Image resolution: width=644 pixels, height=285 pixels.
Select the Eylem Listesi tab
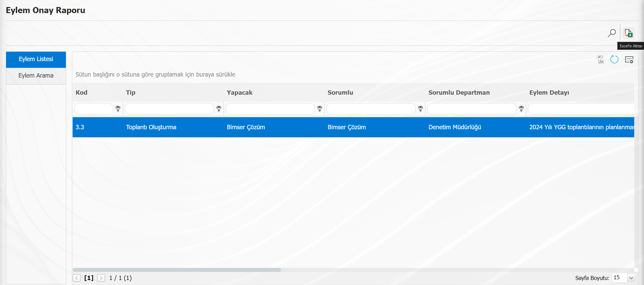(x=36, y=59)
